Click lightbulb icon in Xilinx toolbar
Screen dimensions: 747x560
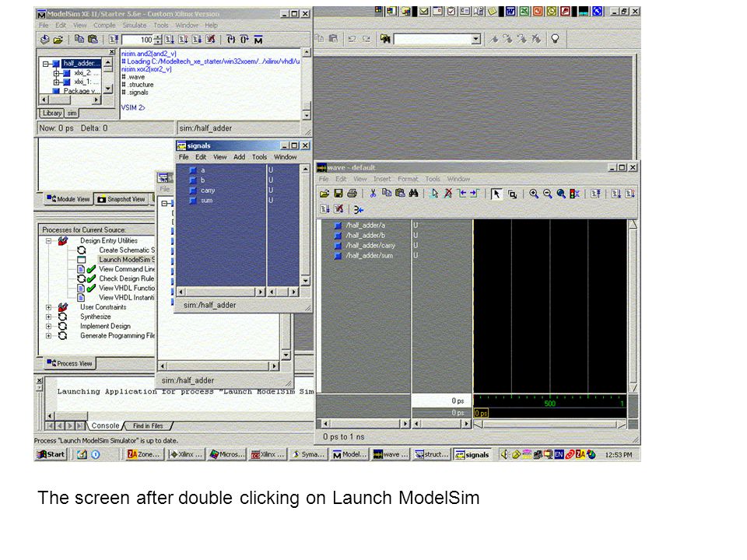(555, 39)
